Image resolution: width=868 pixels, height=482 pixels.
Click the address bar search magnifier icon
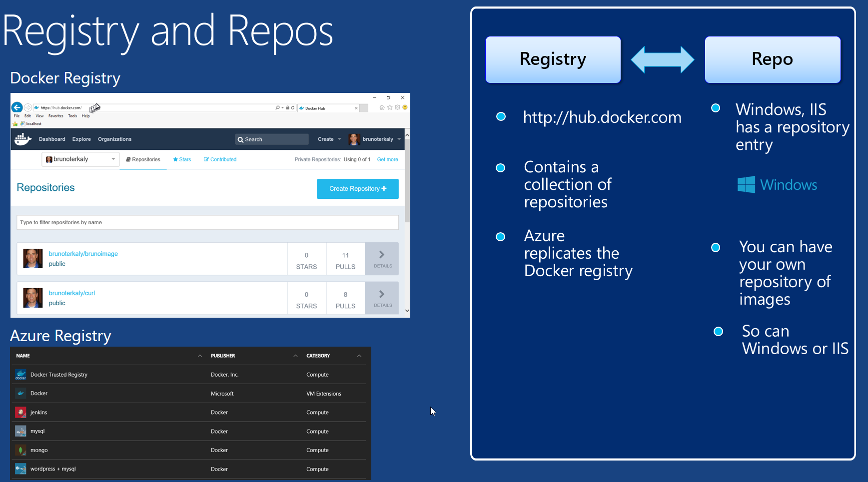pos(278,108)
